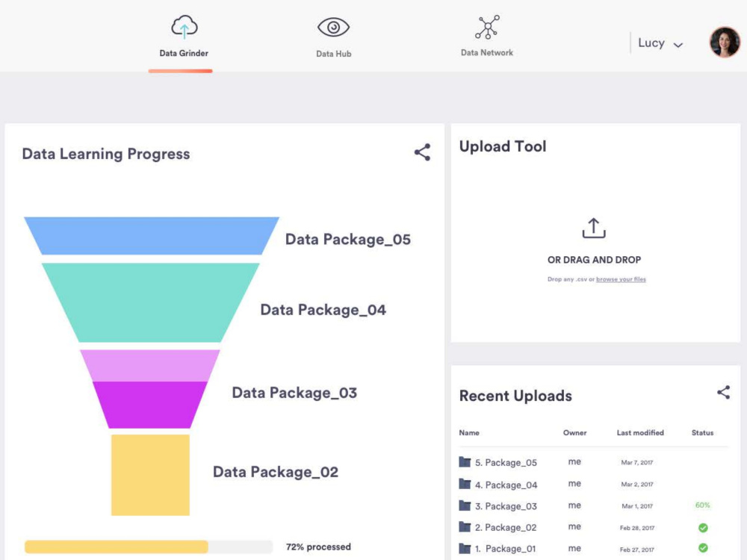Sort uploads by the Name column header
The height and width of the screenshot is (560, 747).
tap(469, 433)
